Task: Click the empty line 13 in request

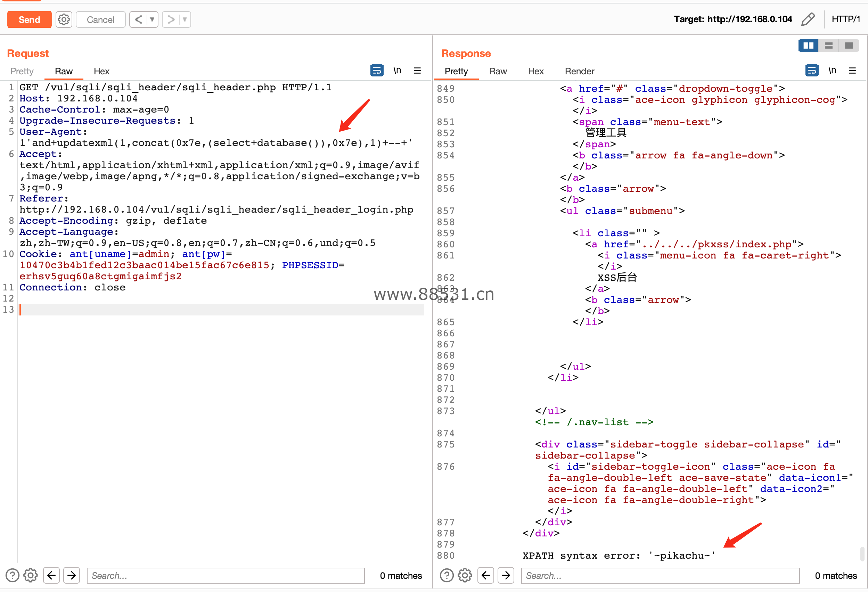Action: click(x=221, y=310)
